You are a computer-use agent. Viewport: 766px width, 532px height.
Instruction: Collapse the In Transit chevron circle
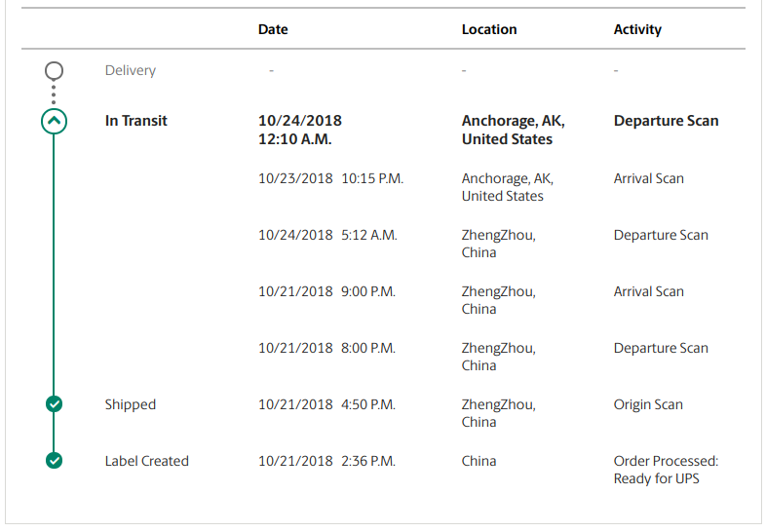(54, 121)
